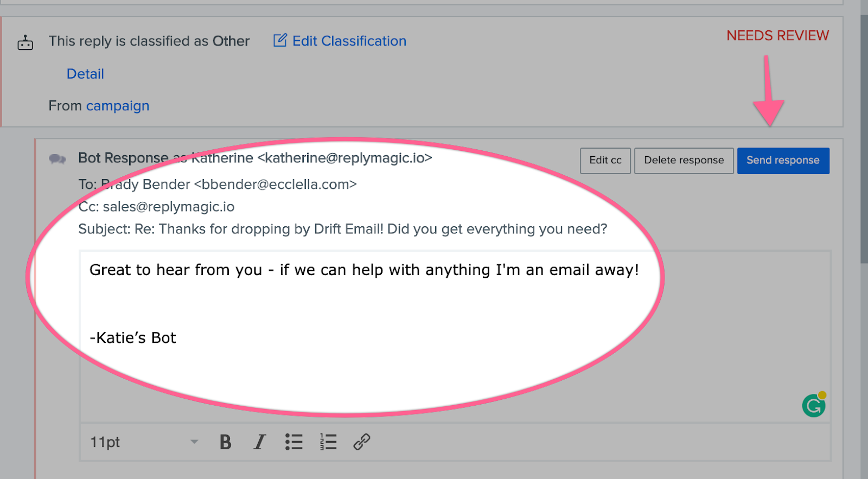Open the Detail link
Screen dimensions: 868x479
click(x=85, y=74)
